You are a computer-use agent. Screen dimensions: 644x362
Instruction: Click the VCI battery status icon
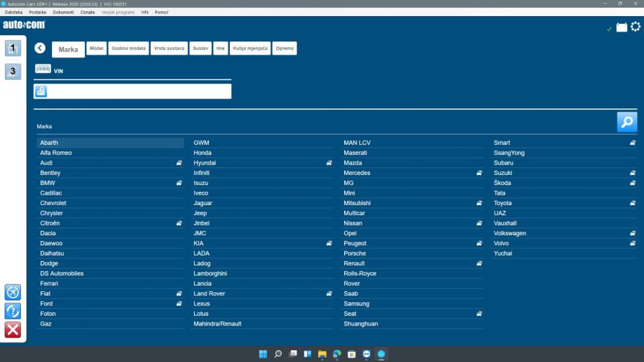[622, 27]
